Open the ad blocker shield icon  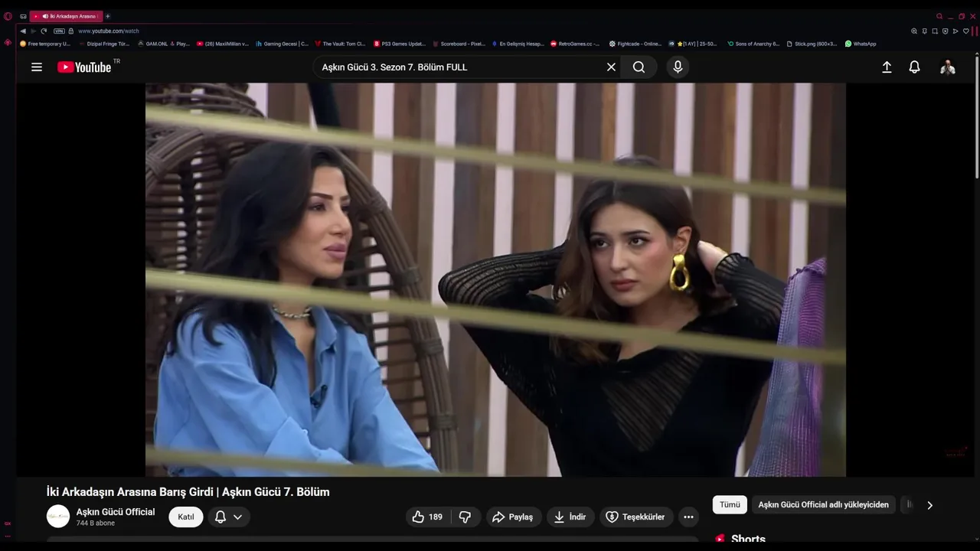pyautogui.click(x=946, y=31)
